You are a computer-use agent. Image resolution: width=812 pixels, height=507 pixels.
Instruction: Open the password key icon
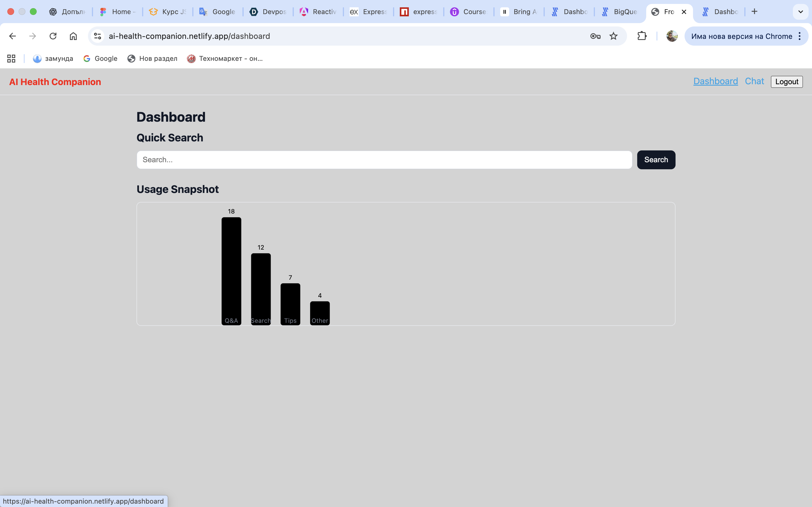pyautogui.click(x=595, y=36)
